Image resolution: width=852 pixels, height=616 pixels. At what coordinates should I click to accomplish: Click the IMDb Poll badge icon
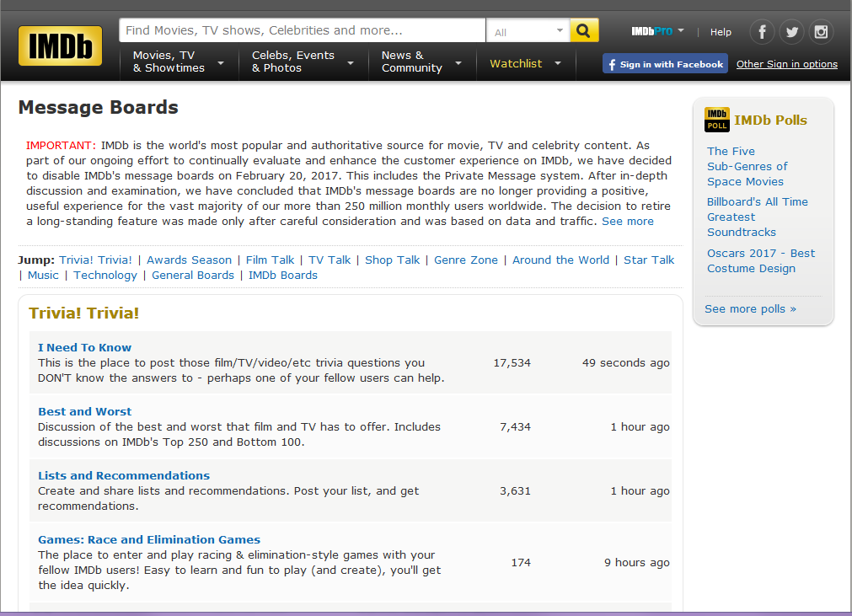(x=716, y=120)
